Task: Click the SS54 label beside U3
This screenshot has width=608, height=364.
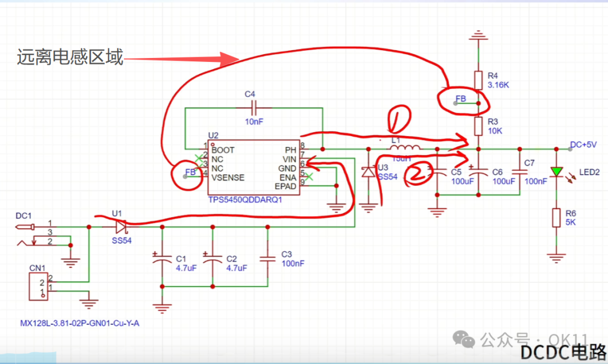Action: (388, 177)
